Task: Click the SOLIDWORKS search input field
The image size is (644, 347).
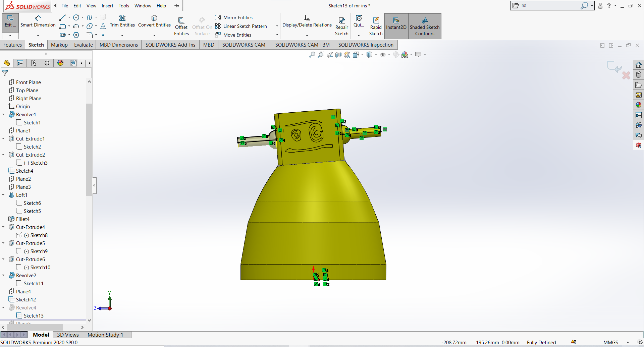Action: 551,5
